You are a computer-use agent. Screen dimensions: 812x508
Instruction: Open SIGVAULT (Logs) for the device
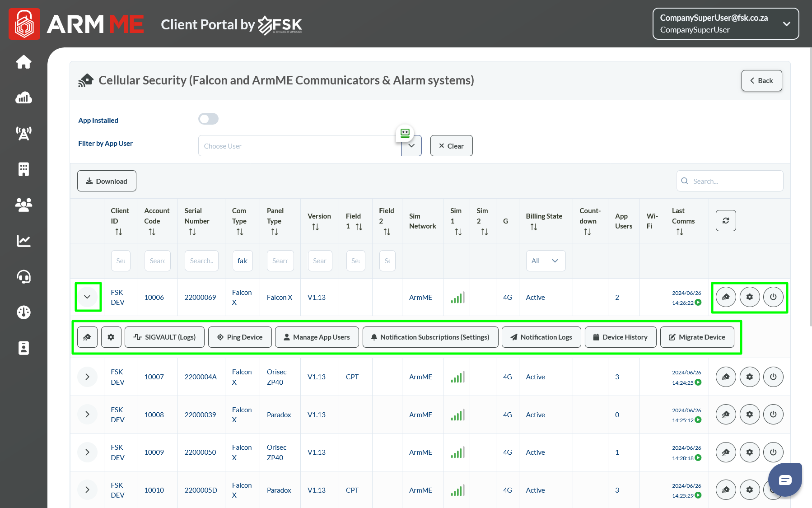(164, 337)
